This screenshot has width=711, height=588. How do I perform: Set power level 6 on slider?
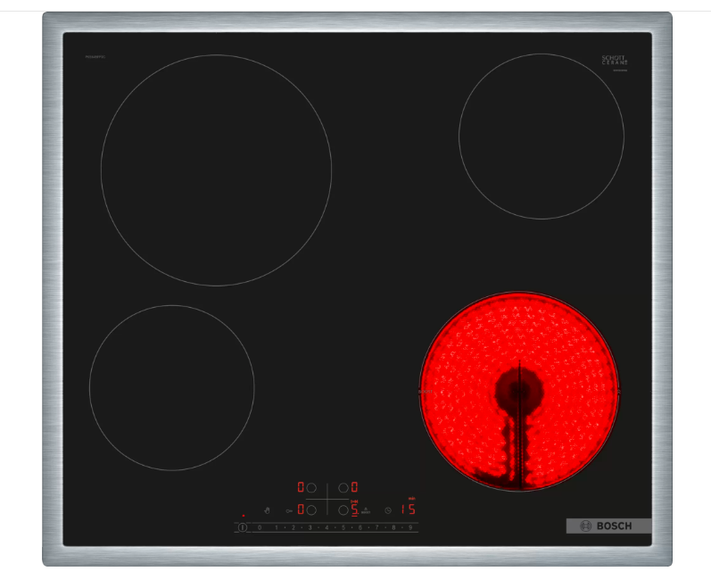point(360,527)
